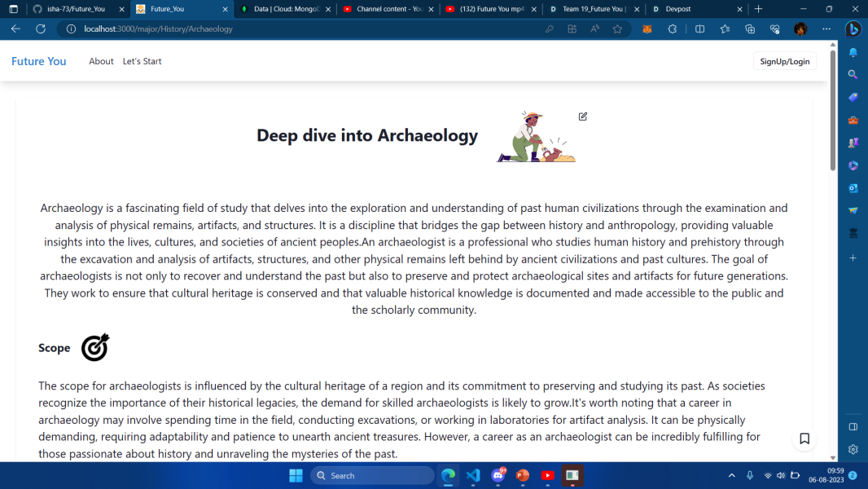Click the search icon in Edge sidebar
Screen dimensions: 868x489
pyautogui.click(x=853, y=74)
